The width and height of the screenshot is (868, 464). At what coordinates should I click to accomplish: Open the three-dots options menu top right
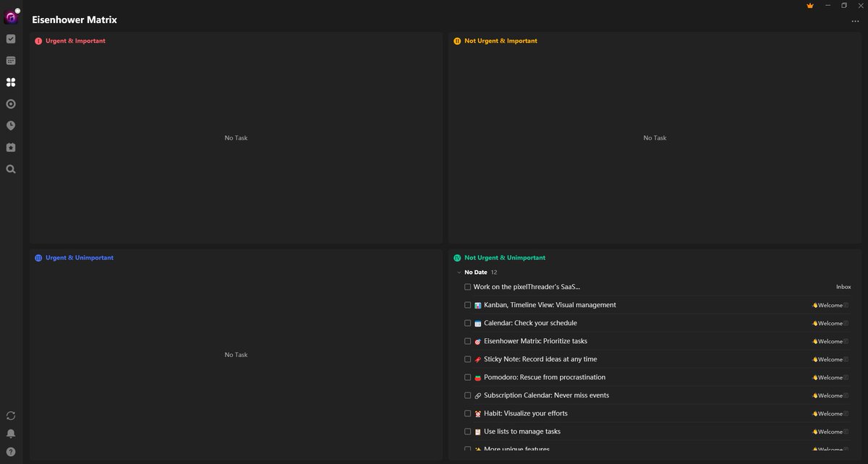click(855, 21)
